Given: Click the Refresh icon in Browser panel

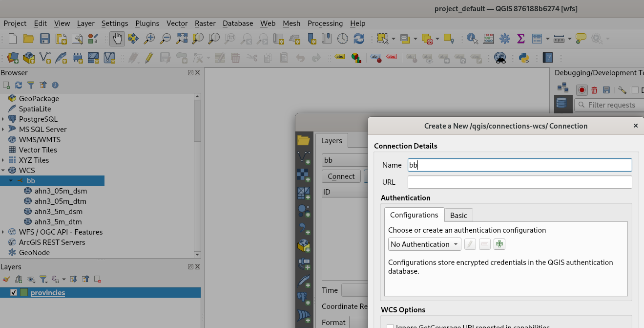Looking at the screenshot, I should pos(19,85).
